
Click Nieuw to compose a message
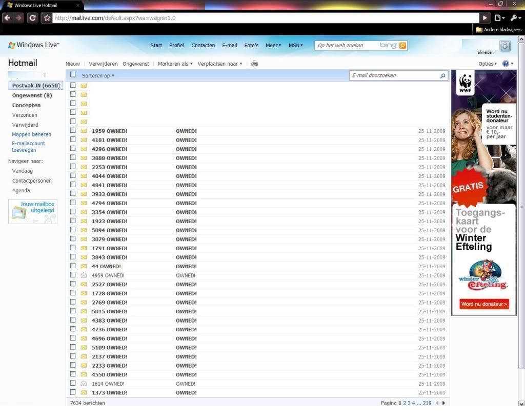tap(73, 64)
